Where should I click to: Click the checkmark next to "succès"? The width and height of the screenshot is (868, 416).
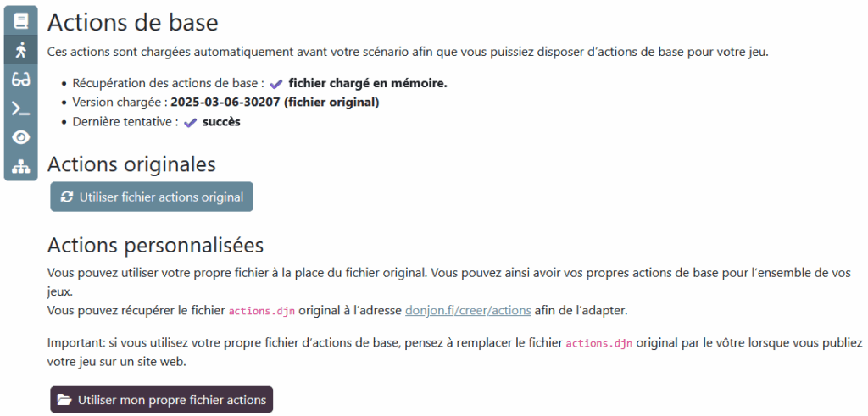click(190, 123)
